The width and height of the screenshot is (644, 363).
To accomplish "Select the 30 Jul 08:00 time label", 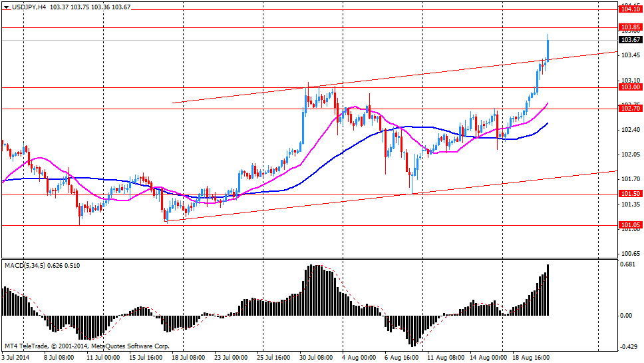I will (x=317, y=358).
